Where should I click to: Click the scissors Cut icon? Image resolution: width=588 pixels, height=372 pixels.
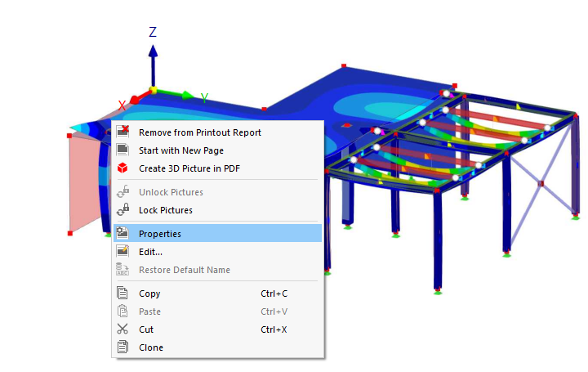pyautogui.click(x=122, y=329)
